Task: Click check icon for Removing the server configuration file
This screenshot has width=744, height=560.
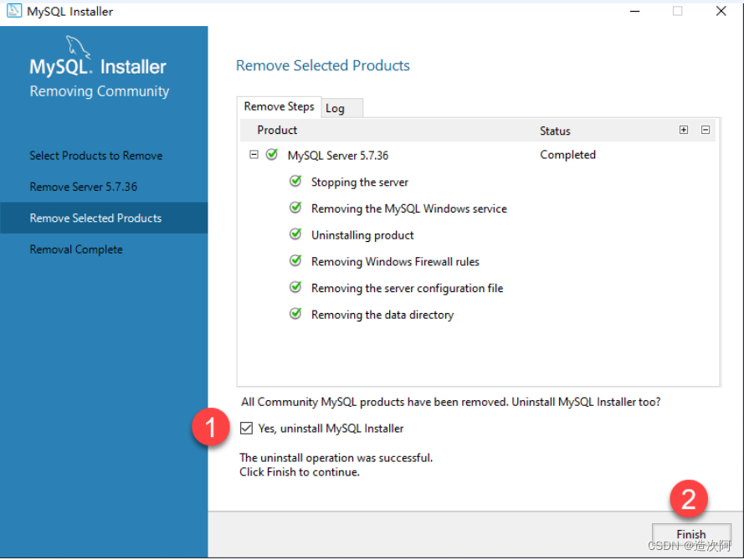Action: pos(295,288)
